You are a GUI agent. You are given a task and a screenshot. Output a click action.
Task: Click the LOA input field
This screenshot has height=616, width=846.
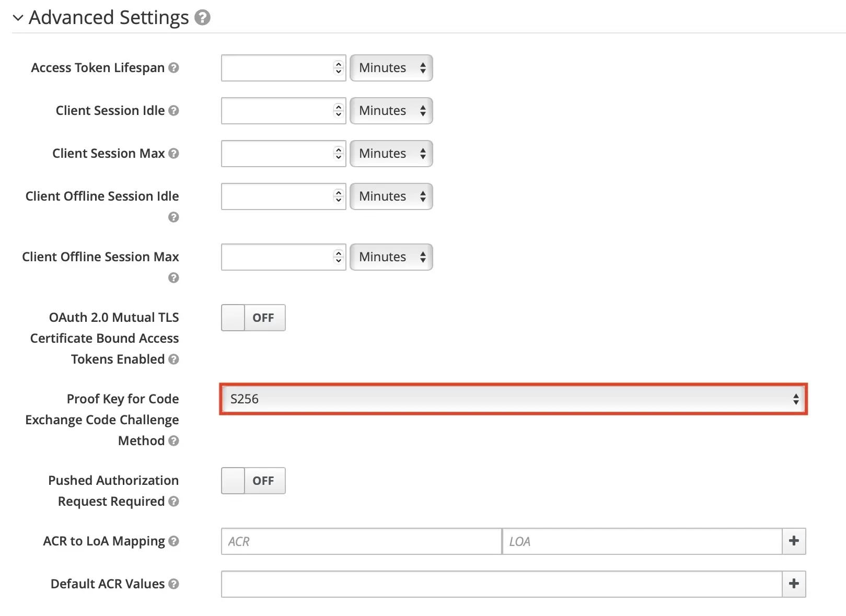click(x=642, y=541)
